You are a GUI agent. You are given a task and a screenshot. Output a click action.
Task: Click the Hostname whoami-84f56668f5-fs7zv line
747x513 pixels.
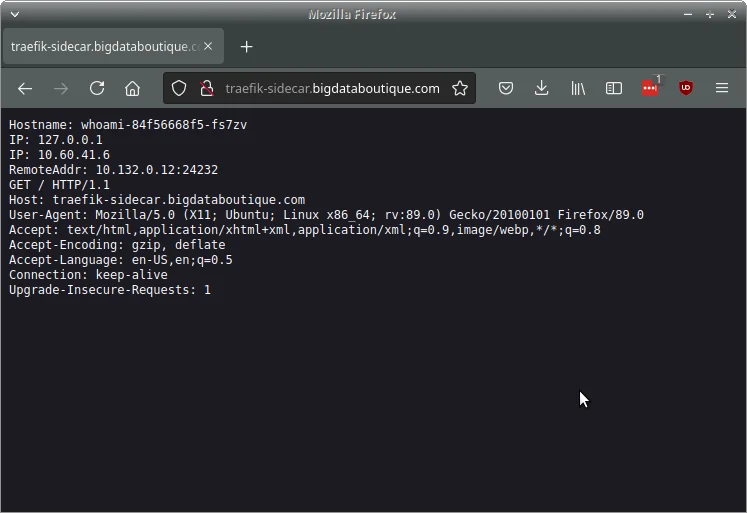click(128, 125)
